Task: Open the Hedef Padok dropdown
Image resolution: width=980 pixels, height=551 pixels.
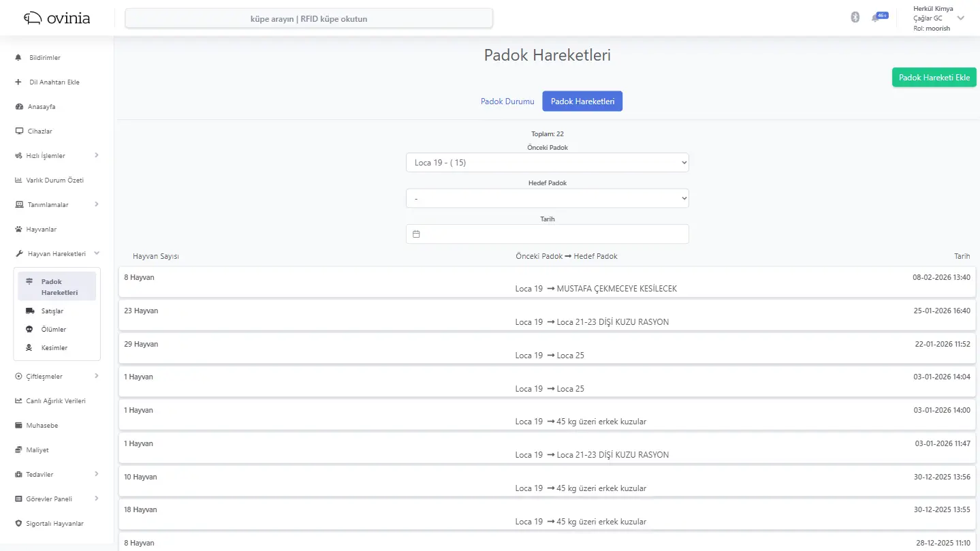Action: 547,198
